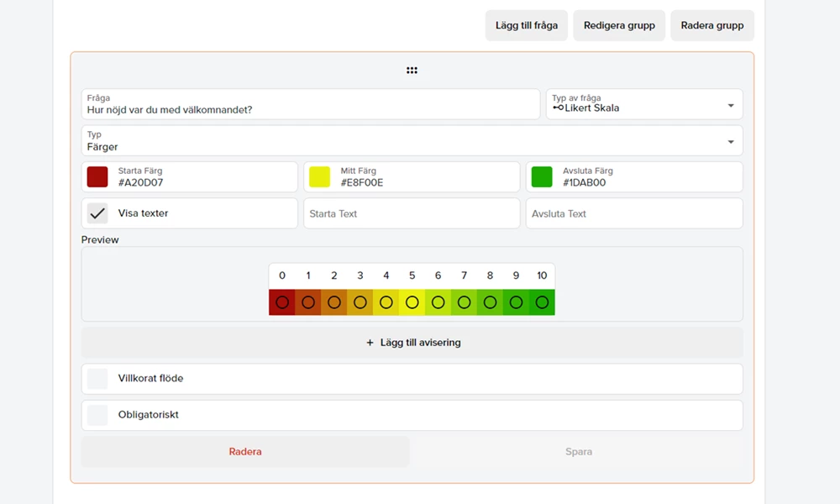
Task: Click the Lägg till fråga button
Action: pyautogui.click(x=527, y=25)
